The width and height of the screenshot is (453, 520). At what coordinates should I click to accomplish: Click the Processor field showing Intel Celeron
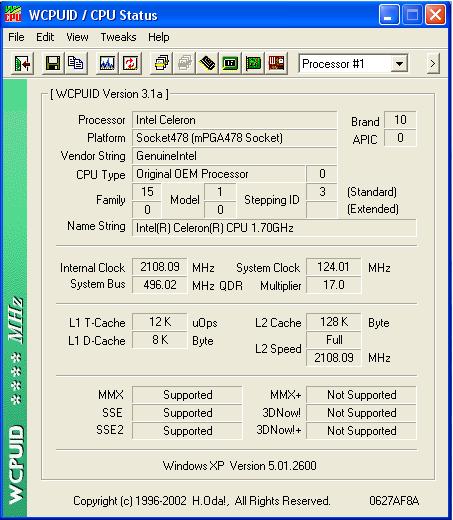[234, 120]
